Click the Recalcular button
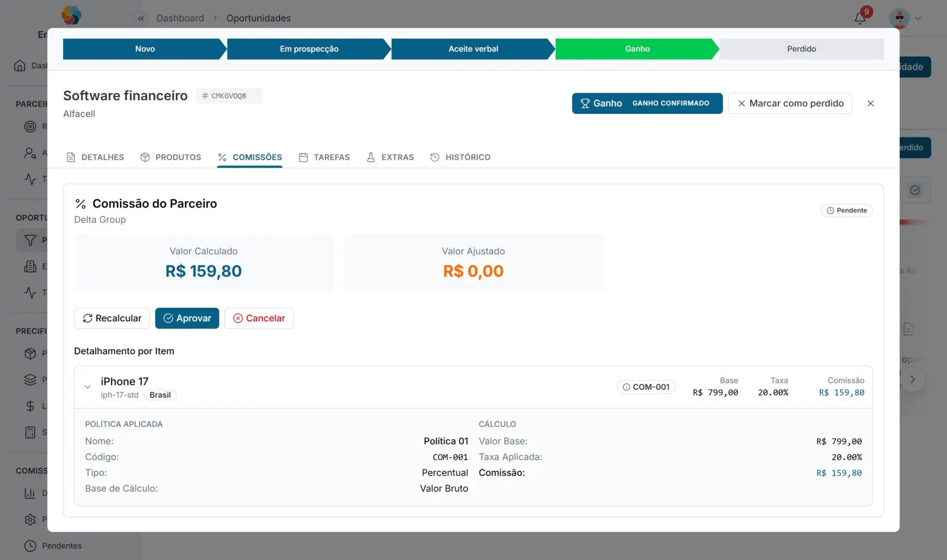Screen dimensions: 947x560 tap(112, 318)
